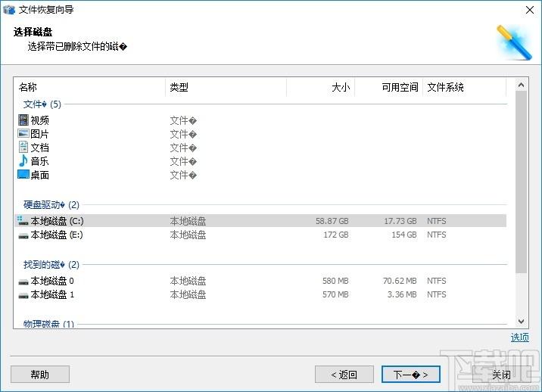
Task: Select the 文档 row label
Action: point(40,148)
